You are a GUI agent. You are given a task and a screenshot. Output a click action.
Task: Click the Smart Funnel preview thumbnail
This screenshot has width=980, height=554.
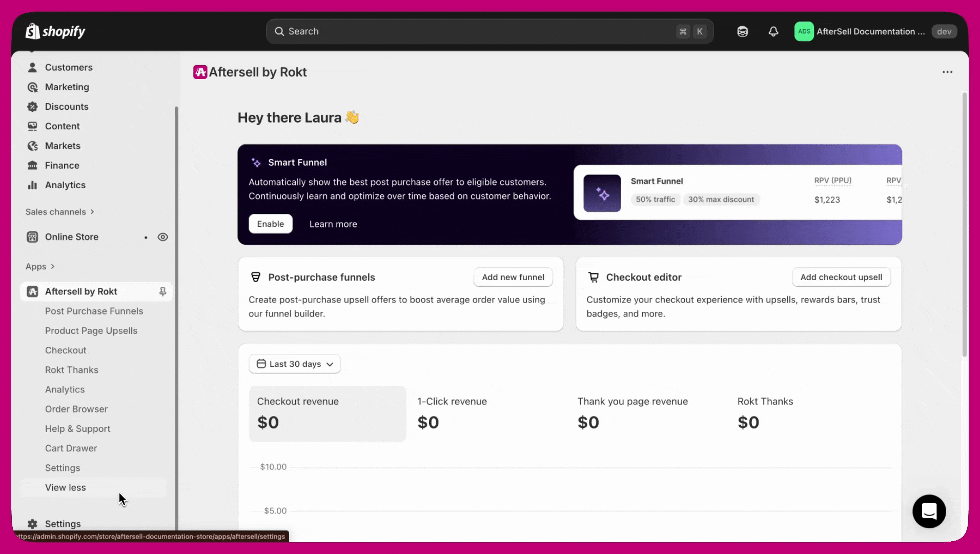click(x=602, y=193)
